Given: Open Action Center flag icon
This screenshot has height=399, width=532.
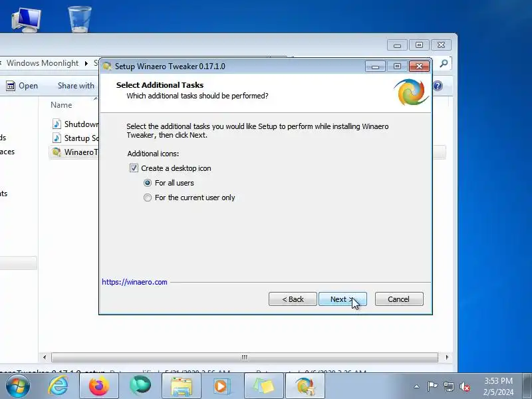Looking at the screenshot, I should 432,386.
